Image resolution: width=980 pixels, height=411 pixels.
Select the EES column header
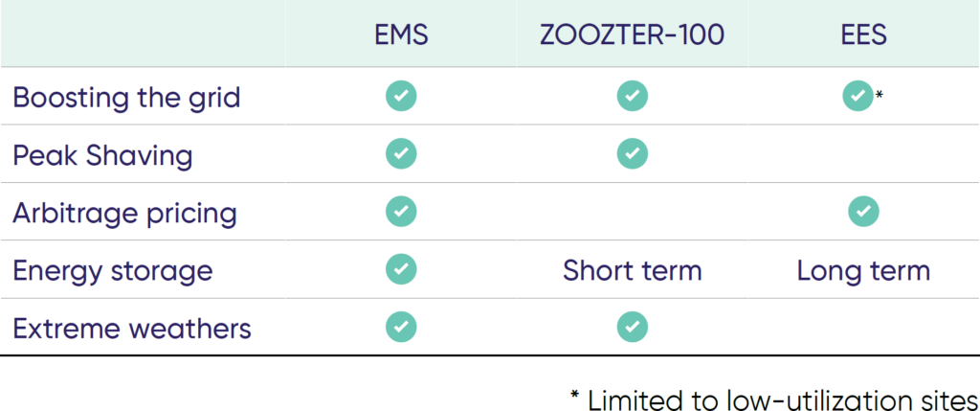coord(864,35)
